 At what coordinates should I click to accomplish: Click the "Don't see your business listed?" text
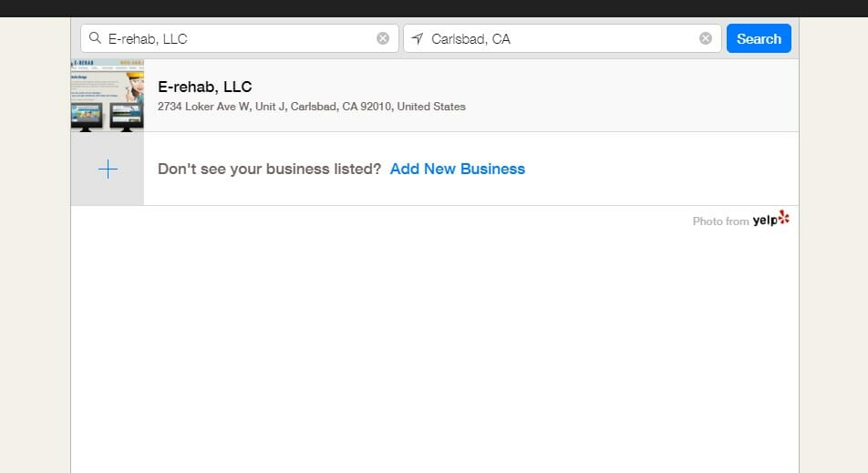(x=270, y=169)
